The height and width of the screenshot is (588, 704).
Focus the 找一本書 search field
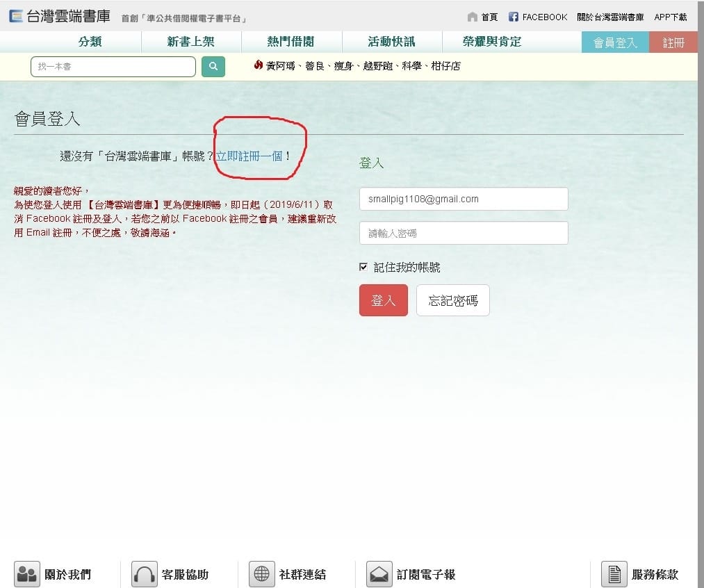[x=113, y=67]
